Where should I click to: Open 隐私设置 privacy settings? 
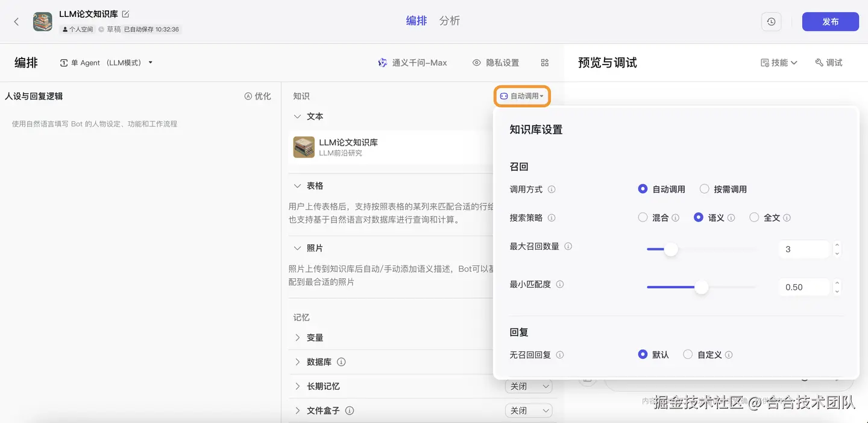[x=495, y=63]
